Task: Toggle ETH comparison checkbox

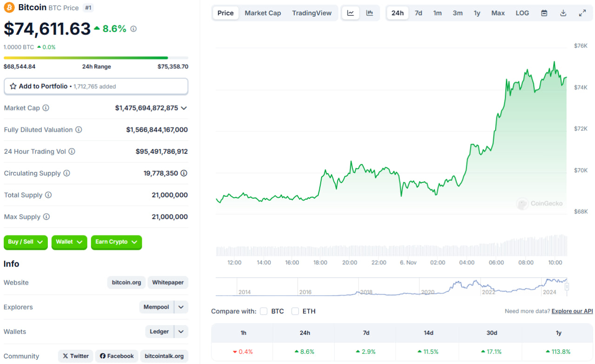Action: click(x=295, y=311)
